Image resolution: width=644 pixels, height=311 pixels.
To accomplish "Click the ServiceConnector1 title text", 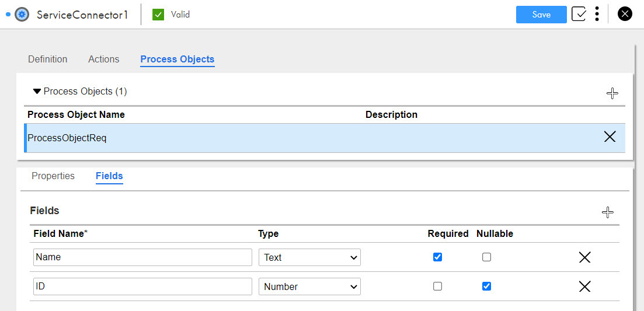I will pyautogui.click(x=82, y=15).
